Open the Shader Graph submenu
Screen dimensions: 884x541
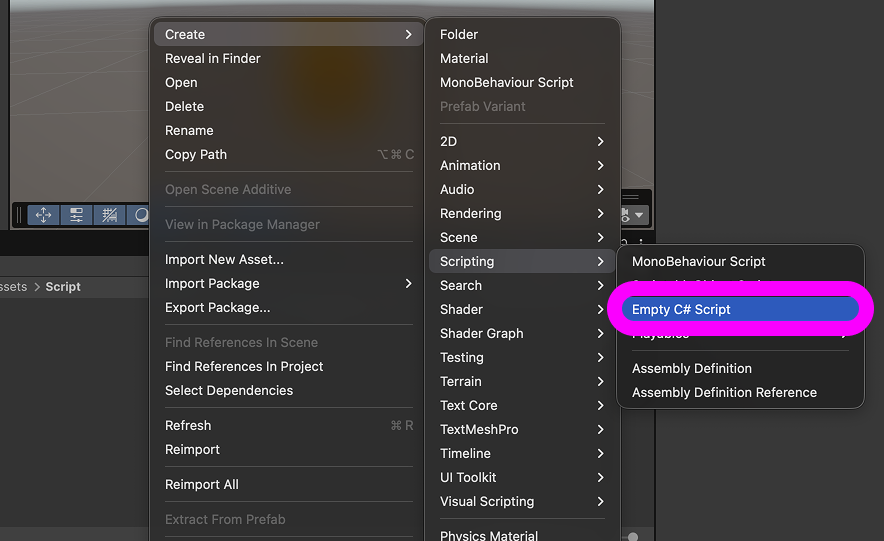coord(522,334)
